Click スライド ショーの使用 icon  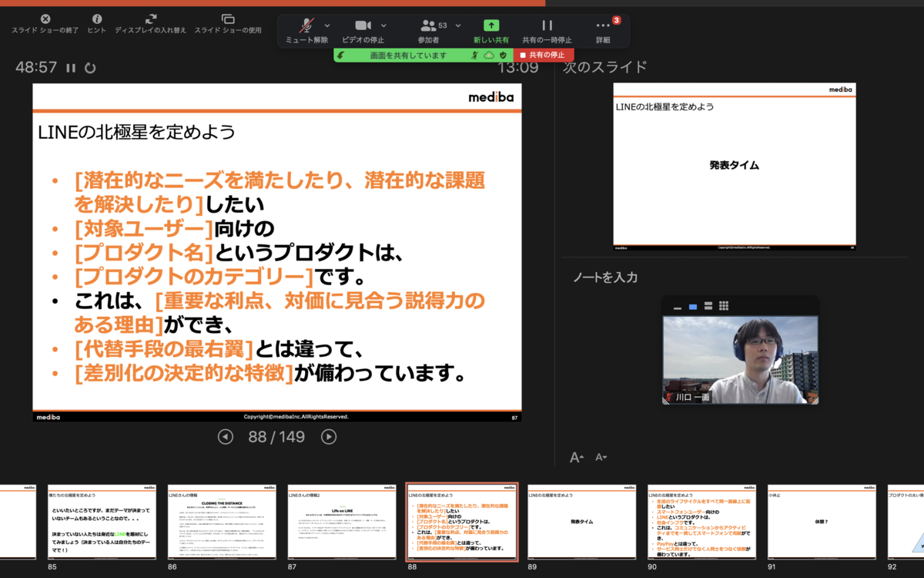[228, 18]
